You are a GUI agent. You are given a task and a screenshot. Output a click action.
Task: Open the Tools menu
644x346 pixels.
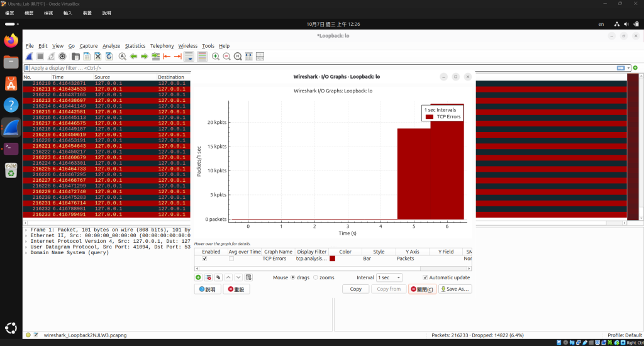208,46
